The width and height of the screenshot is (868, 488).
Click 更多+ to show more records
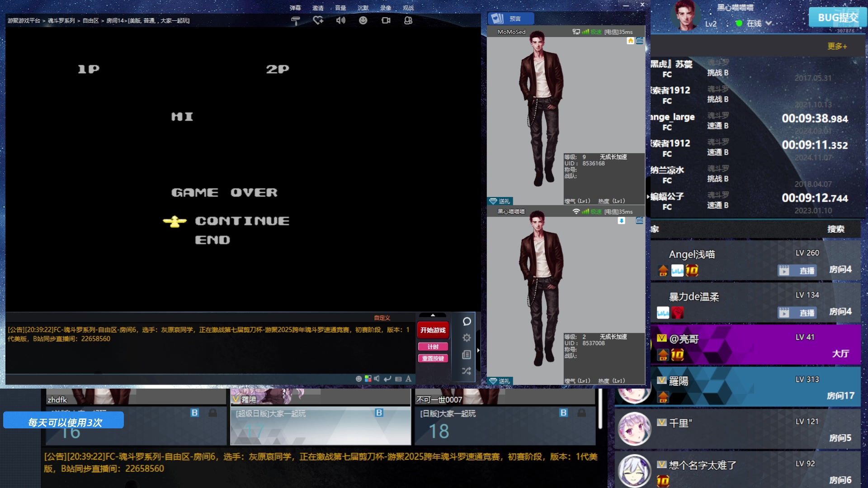point(837,46)
